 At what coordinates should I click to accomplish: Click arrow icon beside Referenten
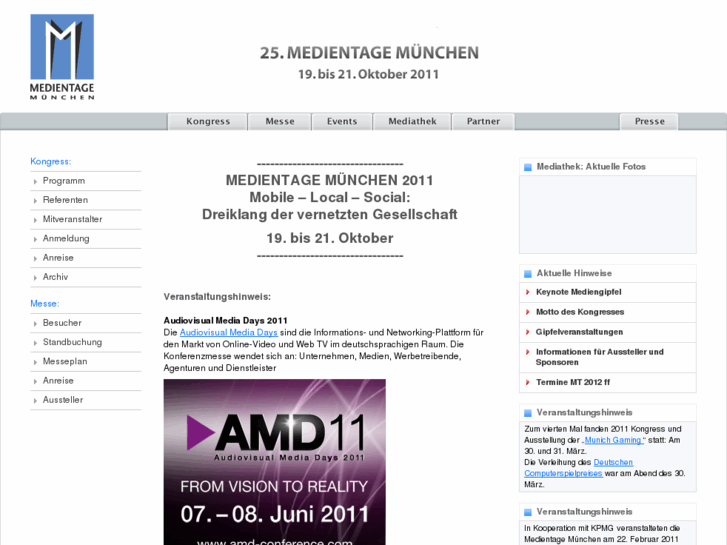pyautogui.click(x=35, y=201)
